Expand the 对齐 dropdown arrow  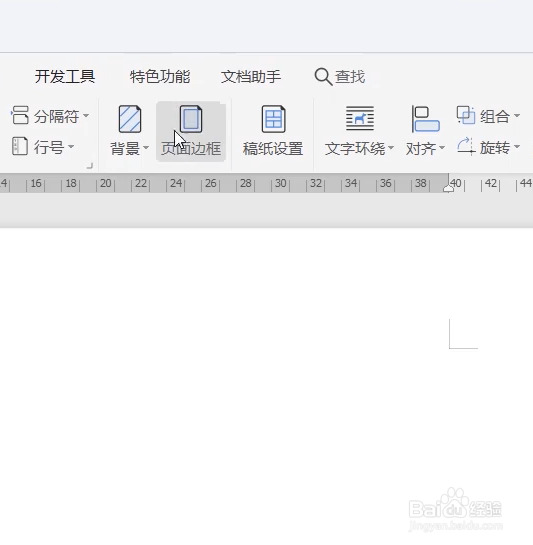click(x=442, y=148)
